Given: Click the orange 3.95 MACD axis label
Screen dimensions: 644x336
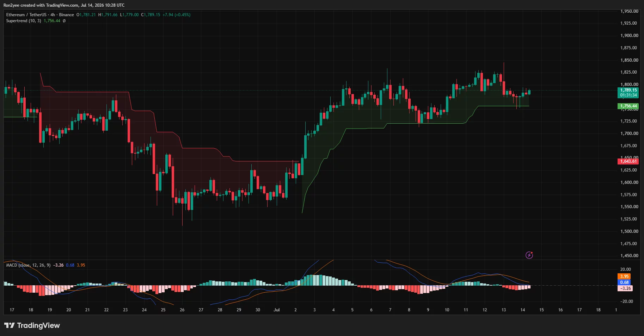Looking at the screenshot, I should [624, 276].
